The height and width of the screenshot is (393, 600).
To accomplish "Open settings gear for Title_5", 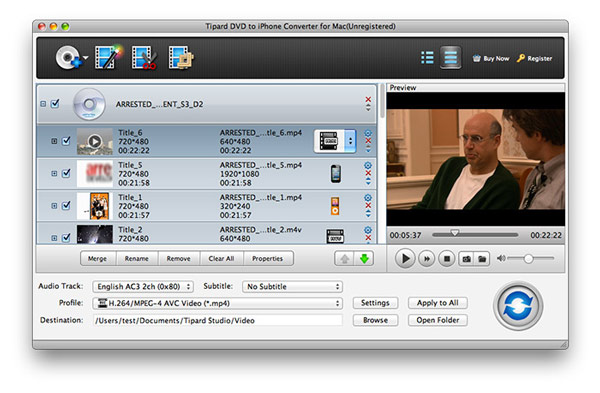I will [368, 165].
